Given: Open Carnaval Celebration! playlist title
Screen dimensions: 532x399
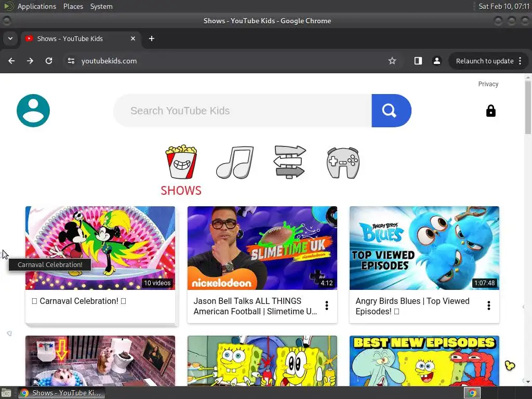Looking at the screenshot, I should pos(79,301).
